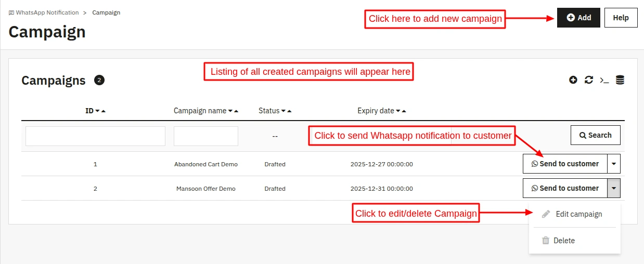Focus the ID filter input field
This screenshot has width=644, height=264.
[x=95, y=136]
